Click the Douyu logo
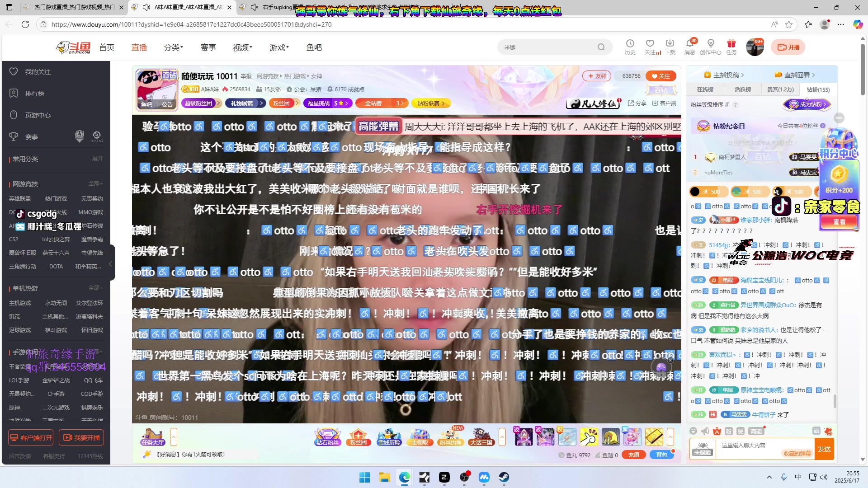 [74, 47]
